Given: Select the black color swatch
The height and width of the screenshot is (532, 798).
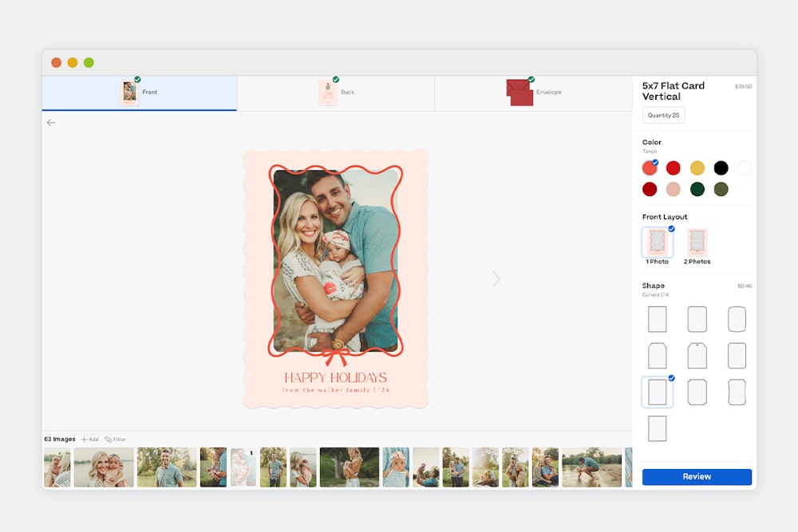Looking at the screenshot, I should (721, 168).
